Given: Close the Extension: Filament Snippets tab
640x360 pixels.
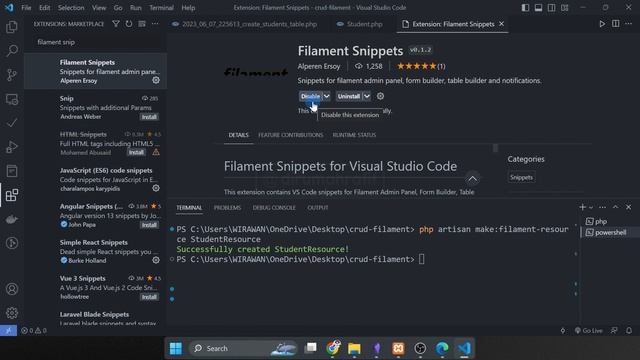Looking at the screenshot, I should coord(502,24).
